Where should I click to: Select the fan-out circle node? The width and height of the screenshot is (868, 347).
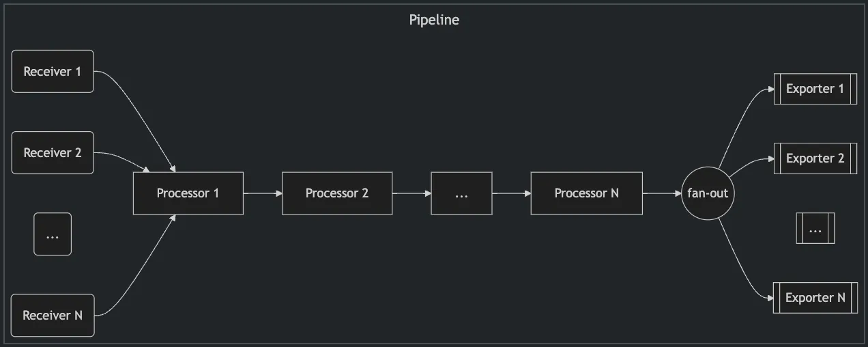(x=708, y=193)
